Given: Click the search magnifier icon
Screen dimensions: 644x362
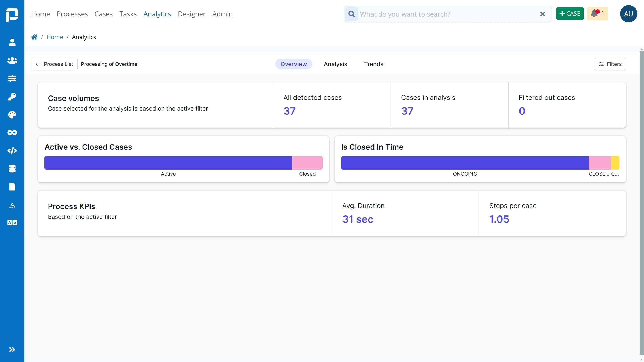Looking at the screenshot, I should [x=352, y=14].
